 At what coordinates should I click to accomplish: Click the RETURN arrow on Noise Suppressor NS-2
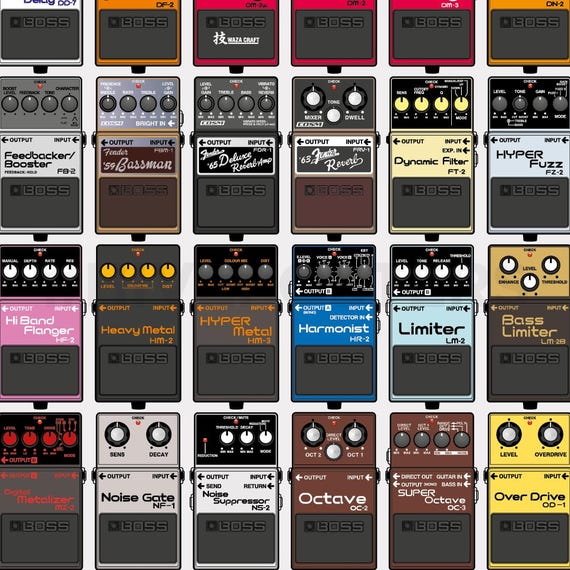click(x=270, y=486)
